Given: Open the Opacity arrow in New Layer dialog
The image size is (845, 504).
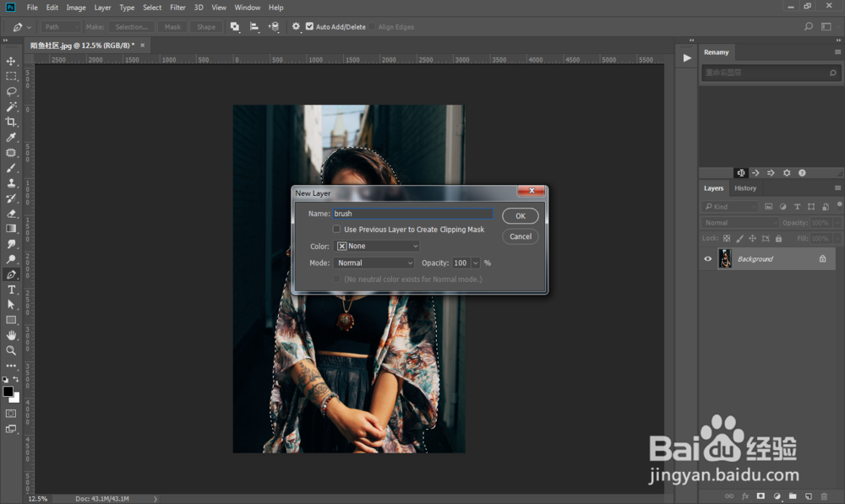Looking at the screenshot, I should pos(475,263).
